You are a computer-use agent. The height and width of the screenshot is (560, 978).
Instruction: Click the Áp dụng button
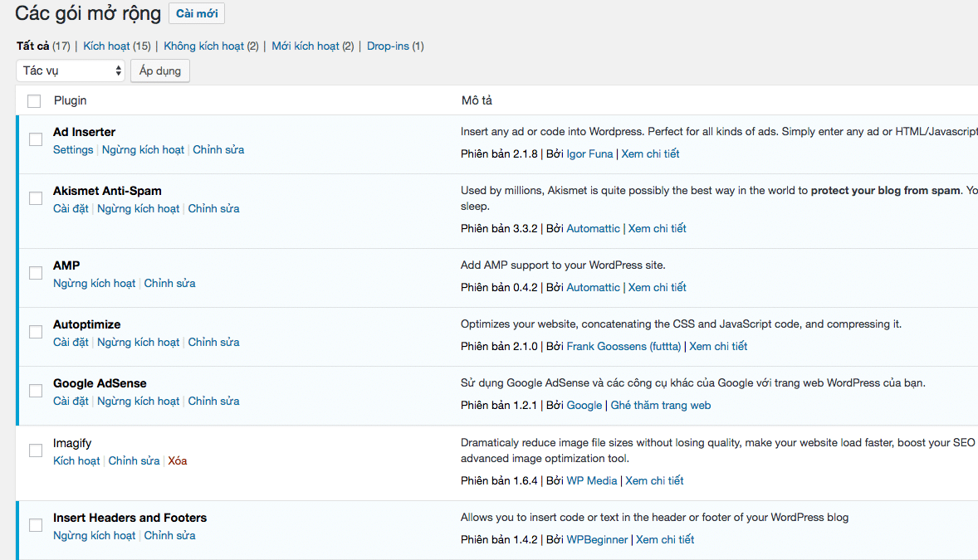click(160, 71)
